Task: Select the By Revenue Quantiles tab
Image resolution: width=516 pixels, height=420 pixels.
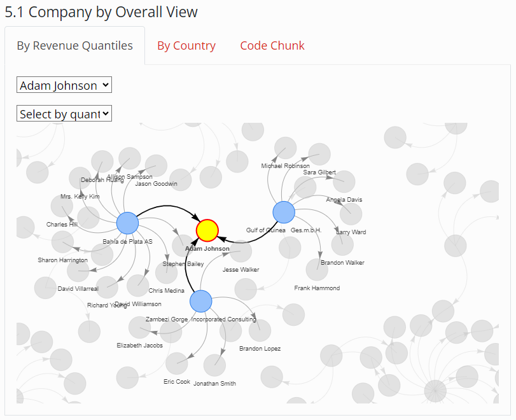Action: coord(75,46)
